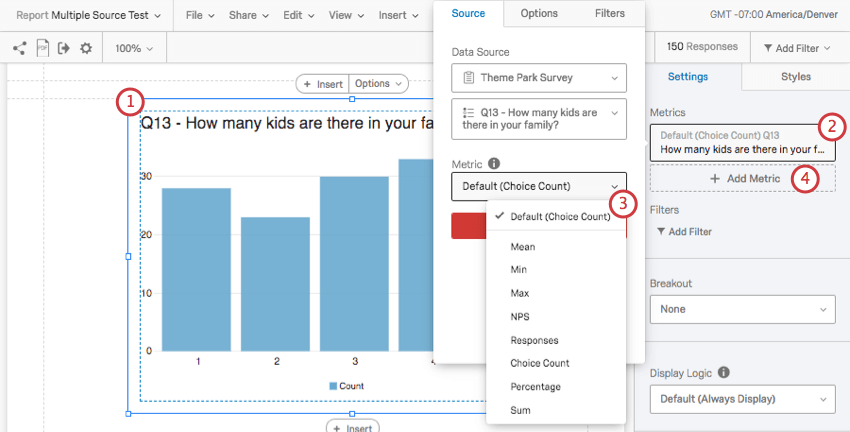The width and height of the screenshot is (850, 432).
Task: Click the Add Metric button
Action: pyautogui.click(x=744, y=178)
